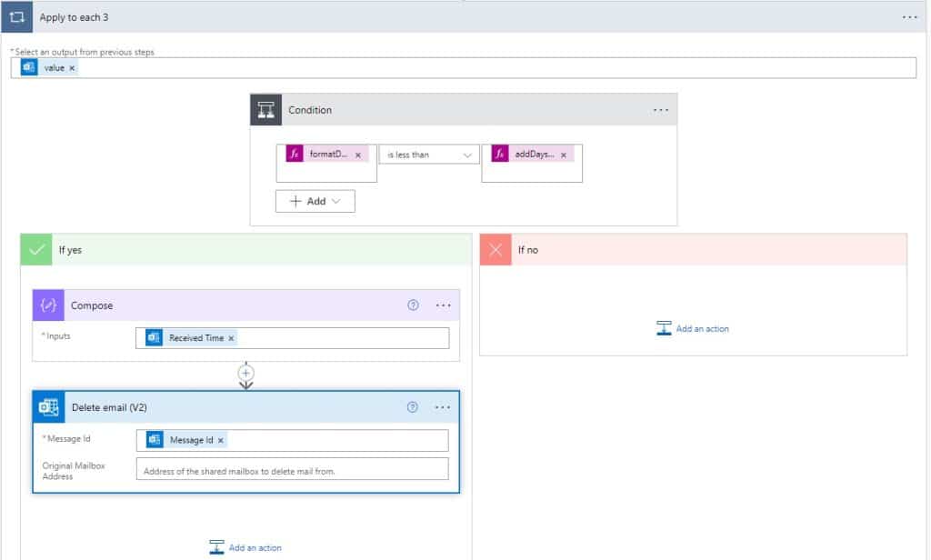Insert a new step between Compose and Delete email
931x560 pixels.
[x=245, y=373]
